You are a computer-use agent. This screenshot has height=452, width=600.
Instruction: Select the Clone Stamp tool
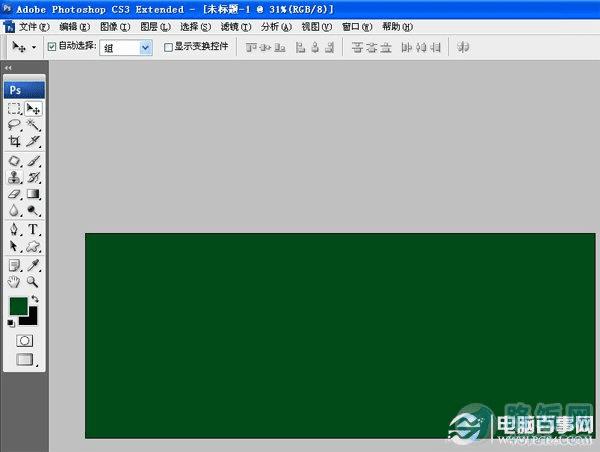point(15,177)
